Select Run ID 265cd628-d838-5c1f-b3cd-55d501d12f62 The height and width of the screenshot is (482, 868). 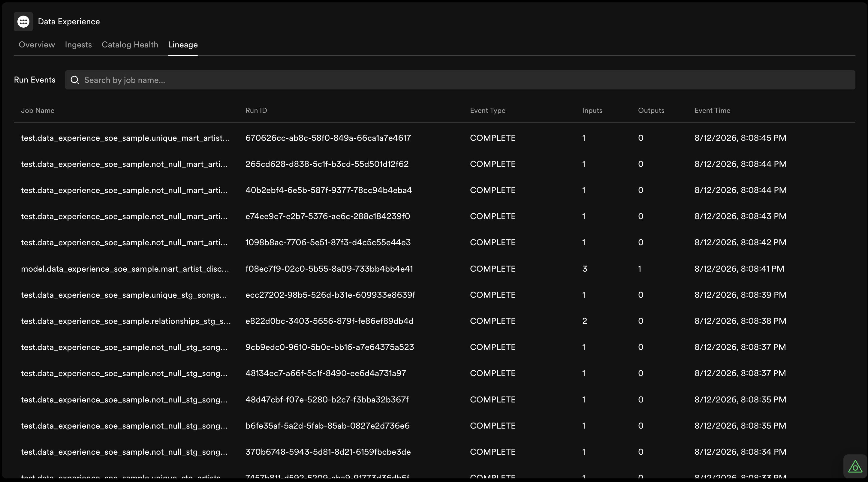[x=327, y=164]
